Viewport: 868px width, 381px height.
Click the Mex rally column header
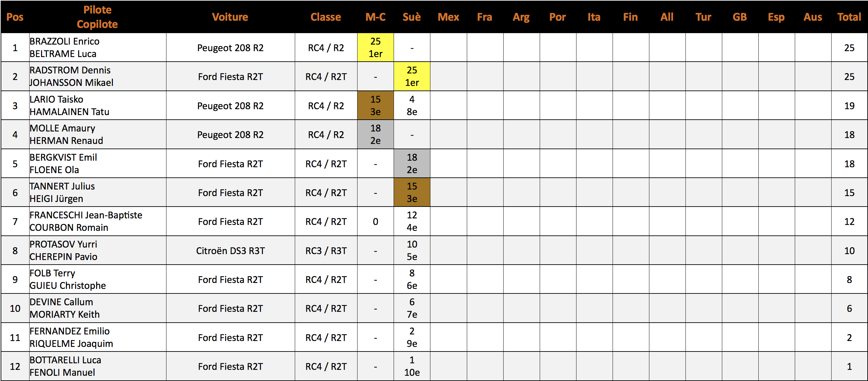point(448,17)
